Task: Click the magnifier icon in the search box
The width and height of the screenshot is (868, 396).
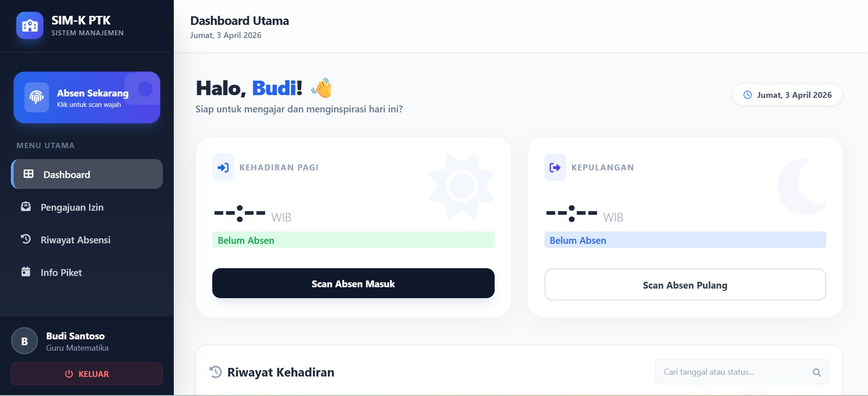Action: pyautogui.click(x=816, y=372)
